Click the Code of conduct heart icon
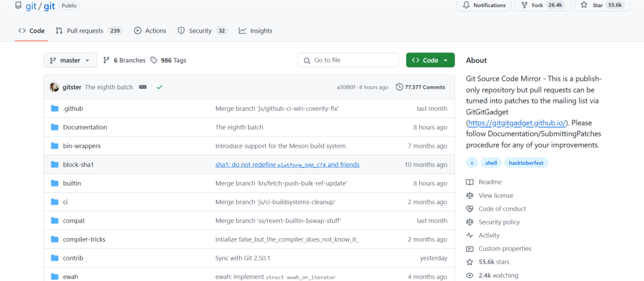The image size is (644, 281). (470, 209)
